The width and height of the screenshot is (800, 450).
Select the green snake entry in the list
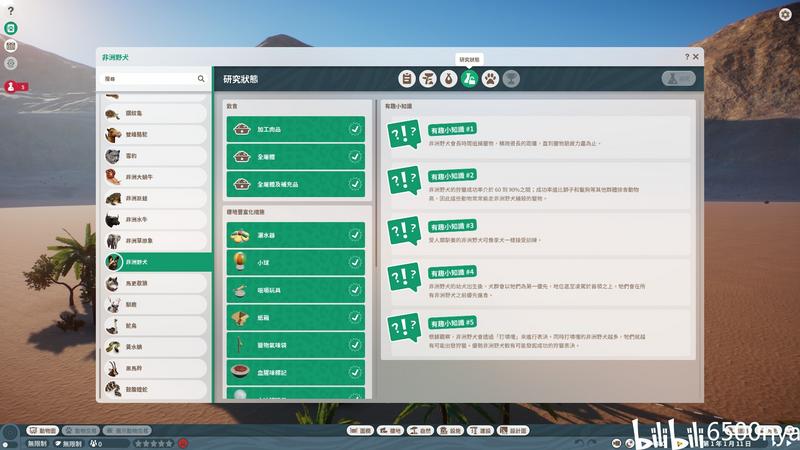tap(155, 347)
